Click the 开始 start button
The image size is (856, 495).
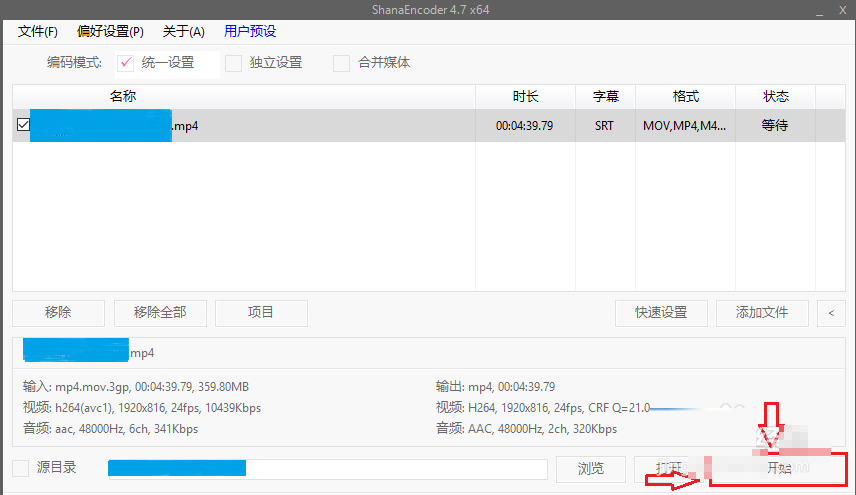pos(778,468)
